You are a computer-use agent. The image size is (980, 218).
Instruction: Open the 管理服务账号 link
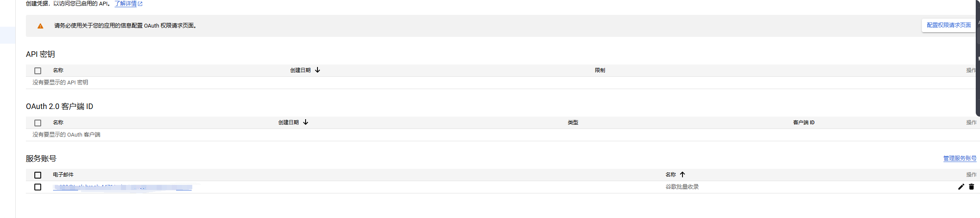960,158
